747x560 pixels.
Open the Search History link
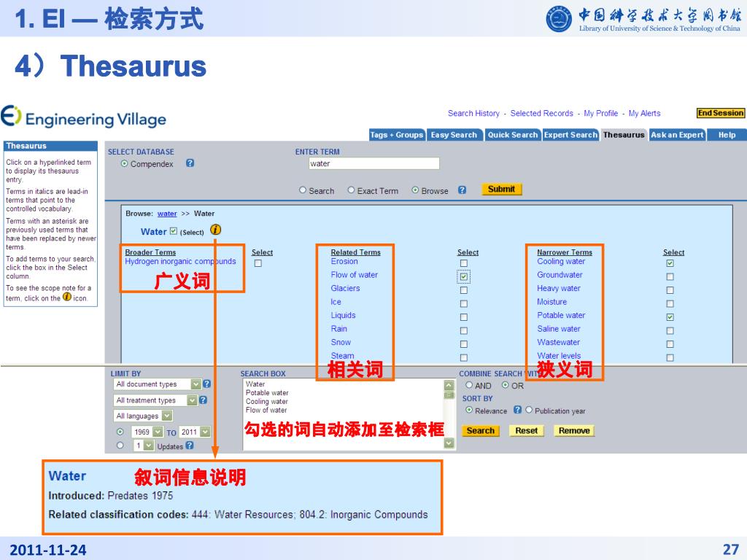coord(473,113)
